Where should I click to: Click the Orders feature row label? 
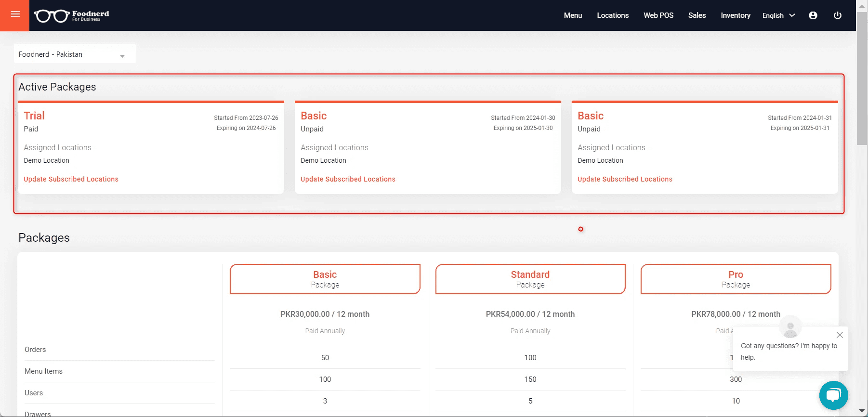tap(35, 350)
